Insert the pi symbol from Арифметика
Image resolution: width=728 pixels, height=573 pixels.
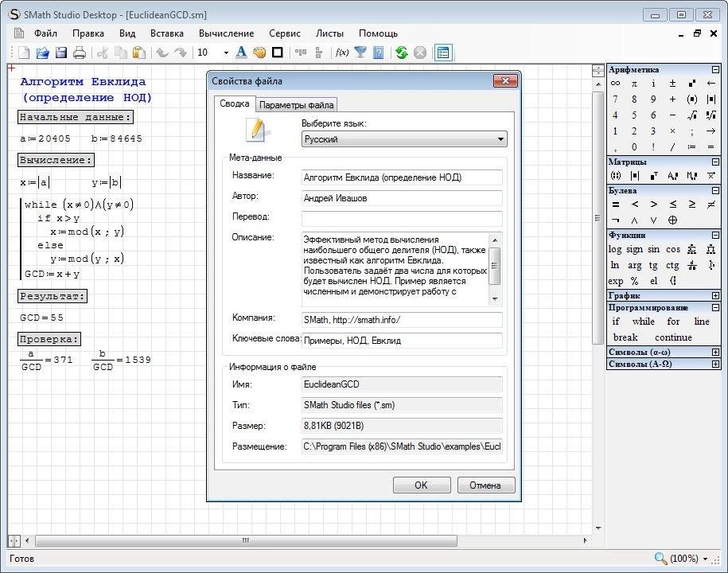pos(634,84)
